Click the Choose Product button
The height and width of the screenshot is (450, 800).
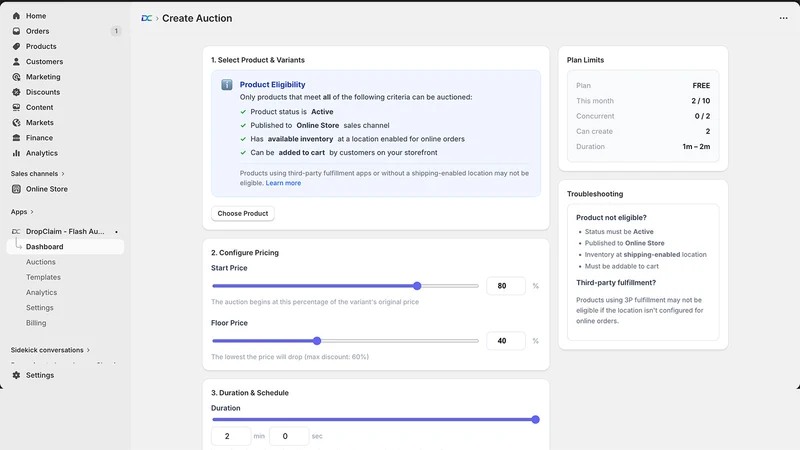point(243,213)
